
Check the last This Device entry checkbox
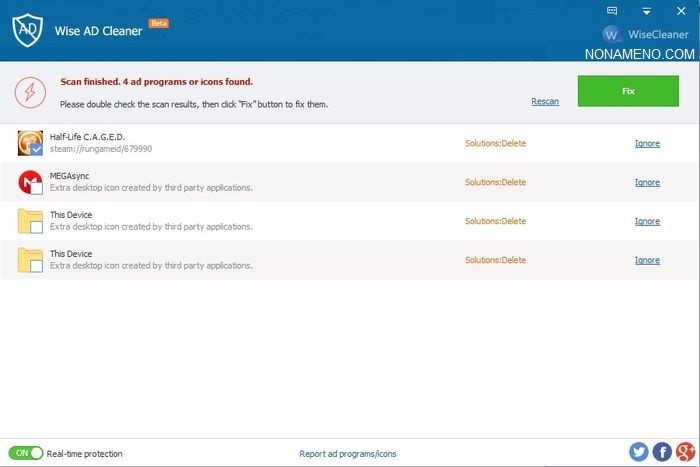pos(36,266)
